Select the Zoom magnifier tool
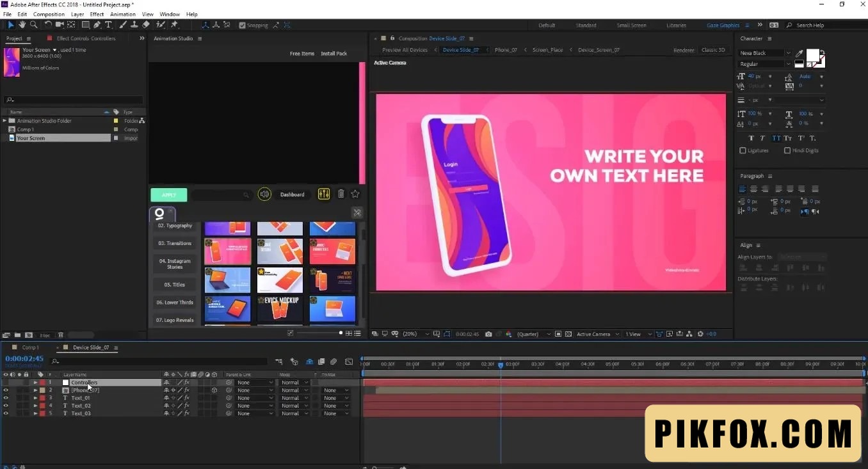This screenshot has height=469, width=868. click(33, 25)
